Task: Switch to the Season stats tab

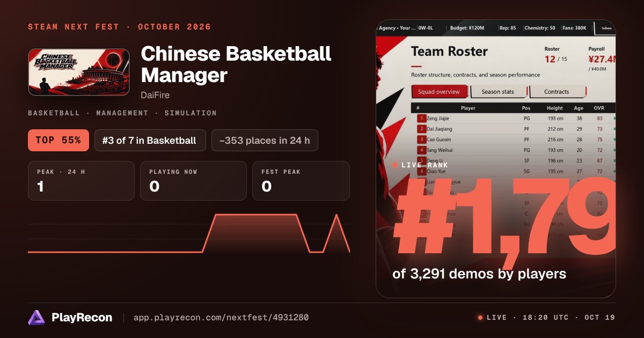Action: [497, 92]
